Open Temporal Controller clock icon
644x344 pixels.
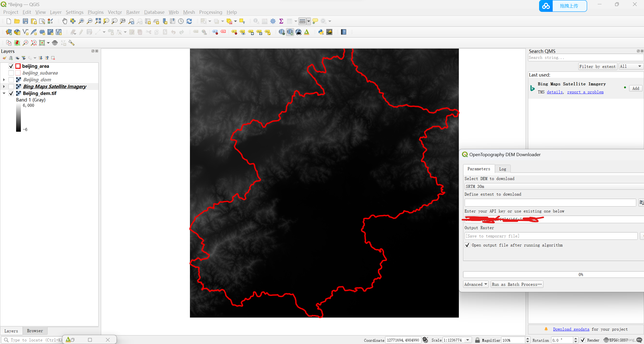[181, 21]
